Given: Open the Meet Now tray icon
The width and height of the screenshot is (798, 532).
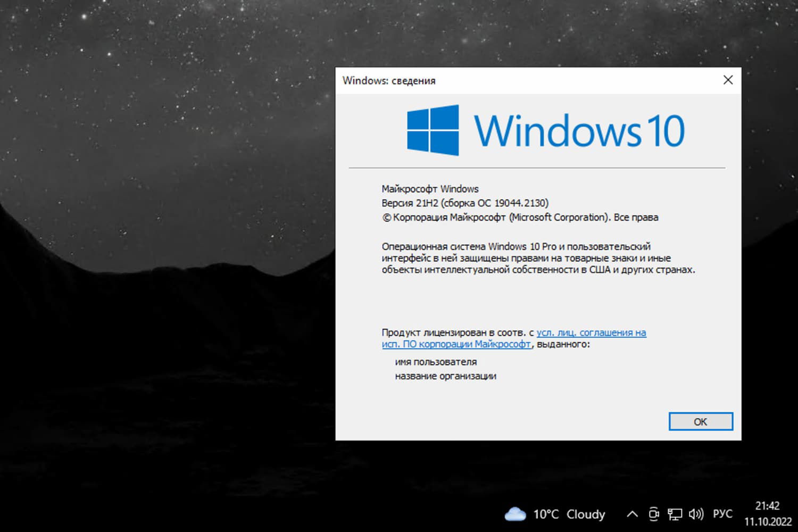Looking at the screenshot, I should (654, 514).
